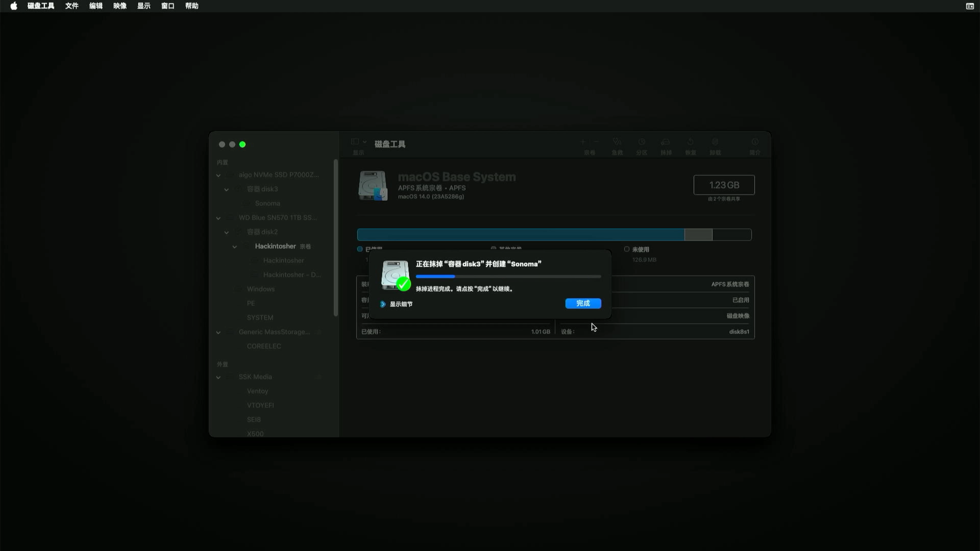Select Hackintosher - D... data volume

(292, 274)
